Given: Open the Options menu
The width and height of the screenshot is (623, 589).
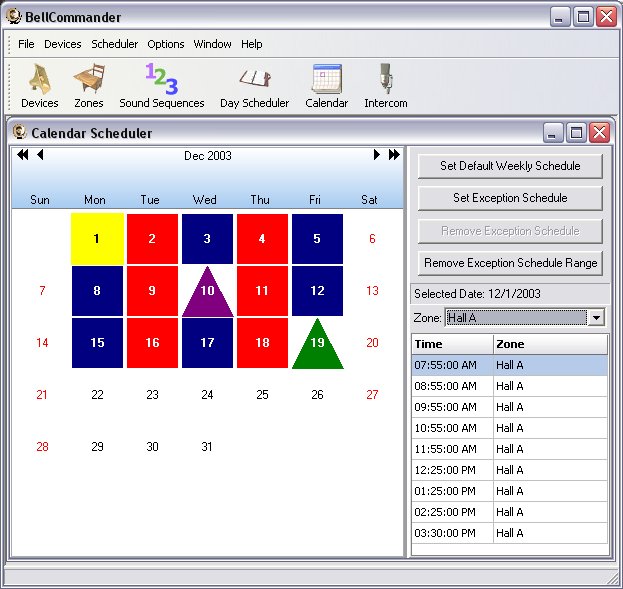Looking at the screenshot, I should click(x=166, y=44).
